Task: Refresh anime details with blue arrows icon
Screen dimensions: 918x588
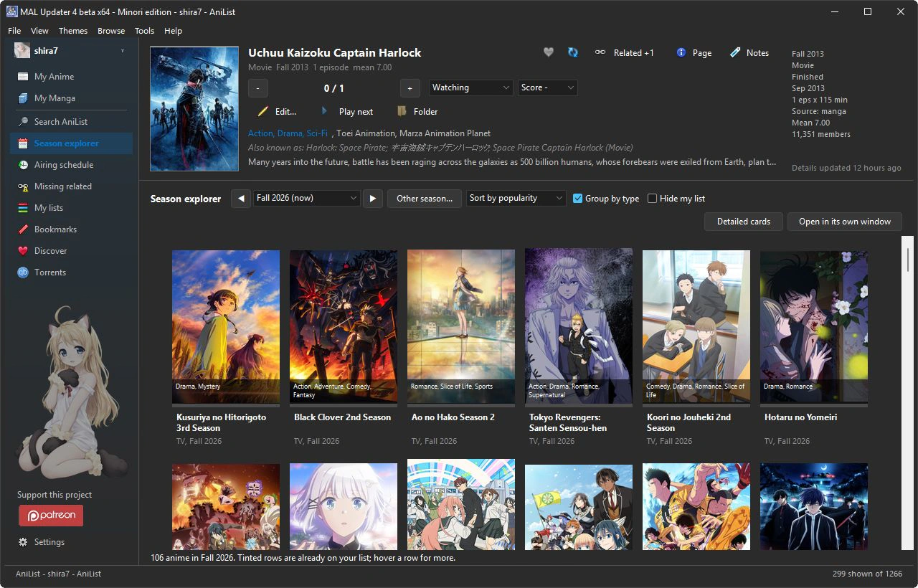Action: click(573, 52)
